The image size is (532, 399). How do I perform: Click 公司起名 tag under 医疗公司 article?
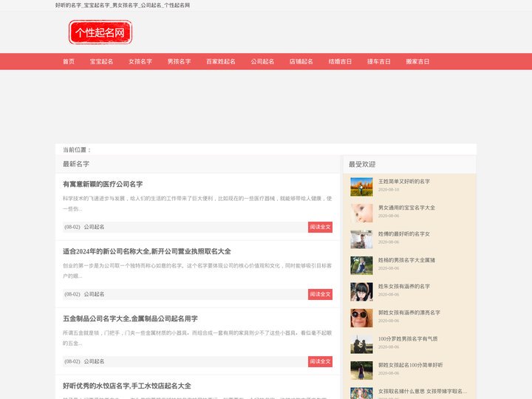95,227
